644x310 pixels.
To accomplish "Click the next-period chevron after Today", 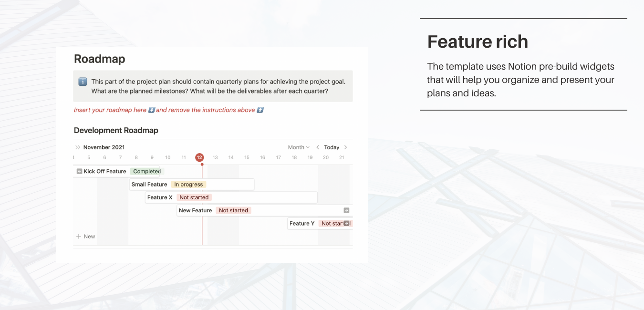I will 345,147.
